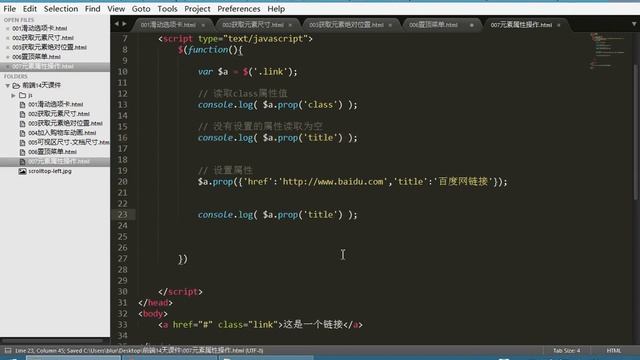The width and height of the screenshot is (640, 360).
Task: Open the panel switcher icon in status bar
Action: [8, 350]
